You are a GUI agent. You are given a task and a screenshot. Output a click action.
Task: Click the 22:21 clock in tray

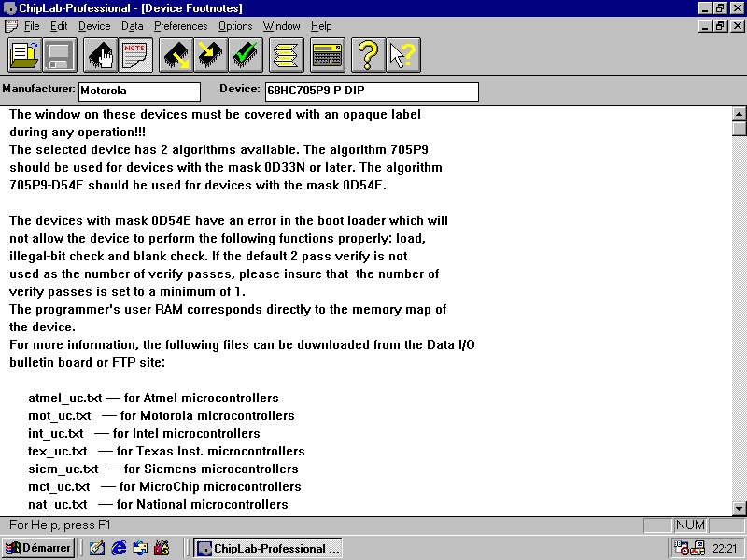point(725,549)
